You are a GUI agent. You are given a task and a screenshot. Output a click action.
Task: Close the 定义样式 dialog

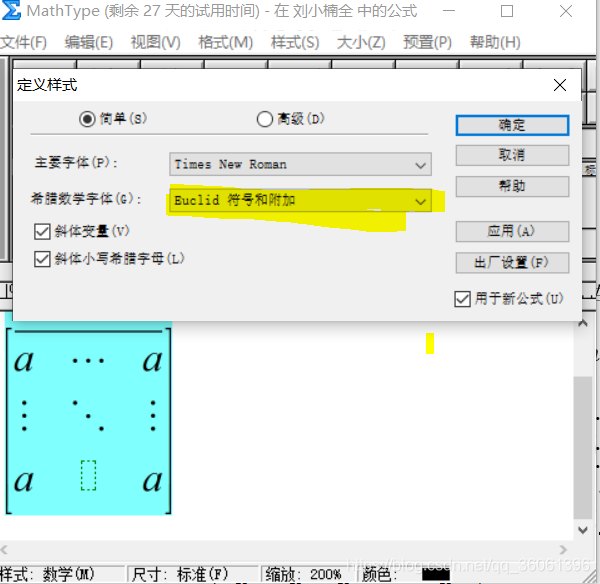click(560, 85)
